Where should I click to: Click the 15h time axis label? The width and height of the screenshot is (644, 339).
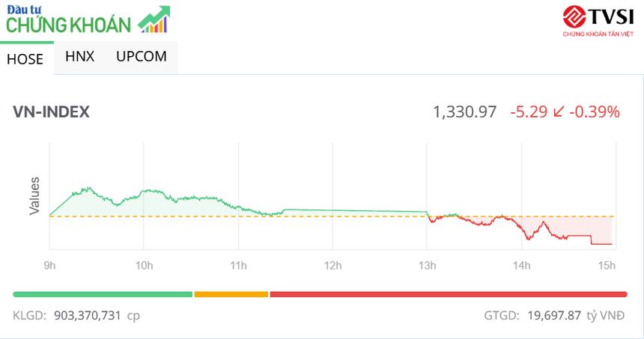607,265
